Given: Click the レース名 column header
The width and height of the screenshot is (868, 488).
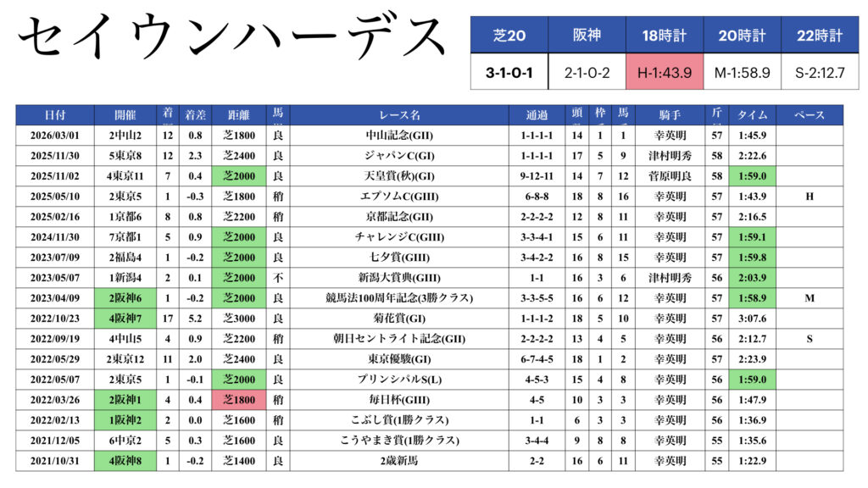Looking at the screenshot, I should click(x=399, y=115).
